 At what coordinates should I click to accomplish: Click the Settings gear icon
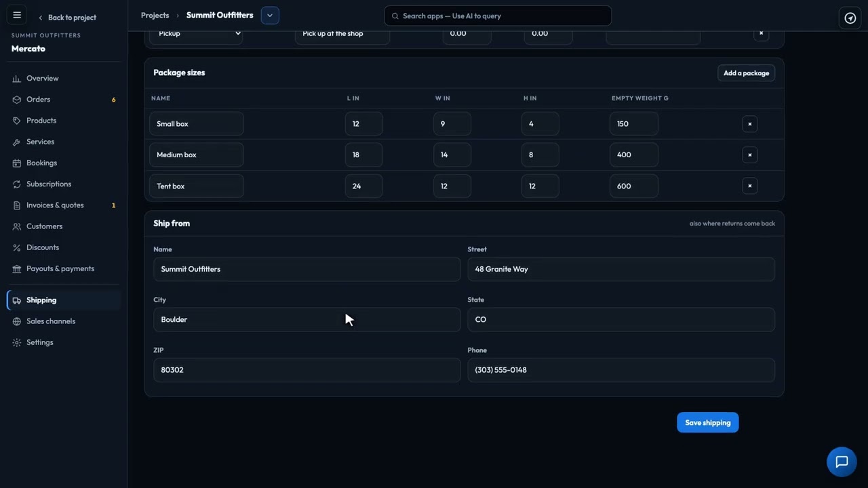click(17, 342)
